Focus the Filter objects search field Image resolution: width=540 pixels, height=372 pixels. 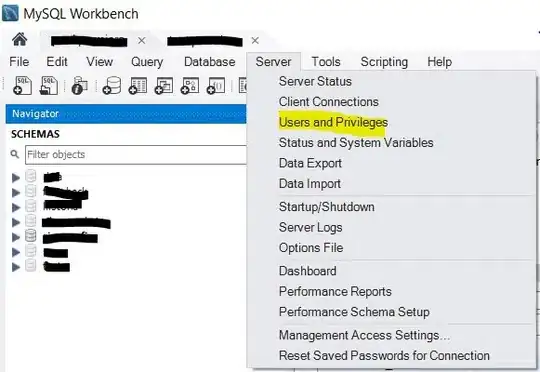coord(136,155)
